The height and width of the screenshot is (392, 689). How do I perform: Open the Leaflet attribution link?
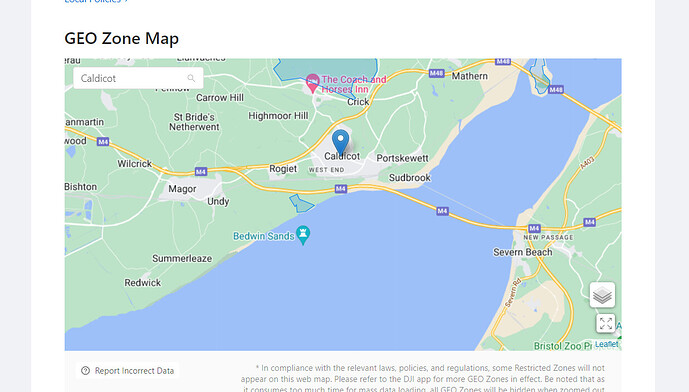[606, 344]
